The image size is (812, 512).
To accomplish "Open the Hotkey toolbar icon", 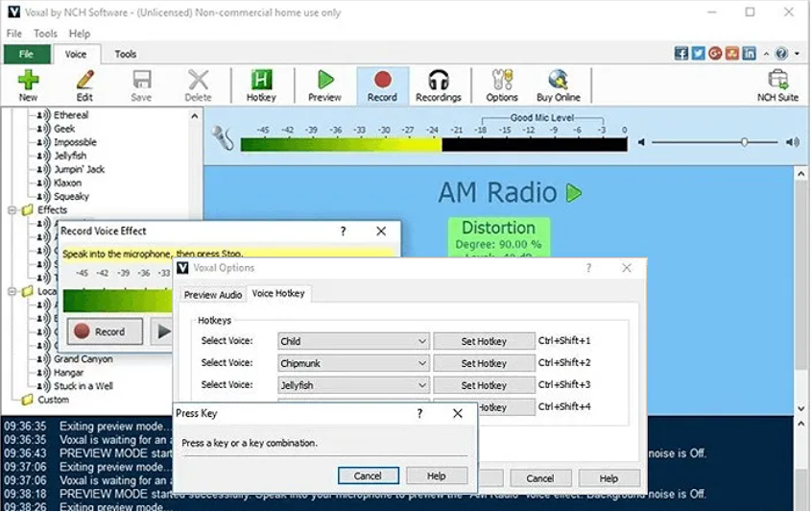I will click(261, 85).
